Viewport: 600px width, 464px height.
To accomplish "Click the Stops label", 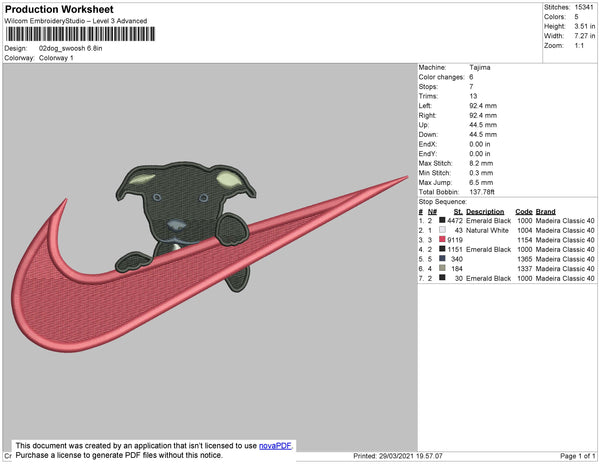I will coord(428,86).
